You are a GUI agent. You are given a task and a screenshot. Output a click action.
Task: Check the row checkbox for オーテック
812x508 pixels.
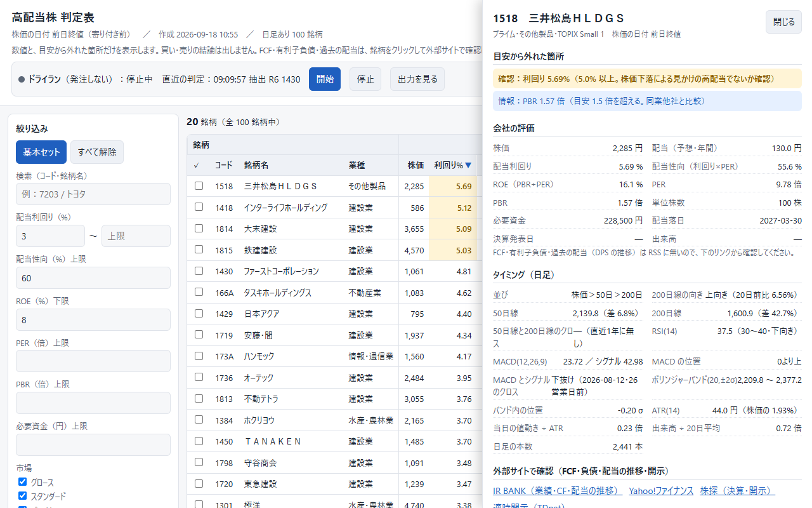[199, 377]
